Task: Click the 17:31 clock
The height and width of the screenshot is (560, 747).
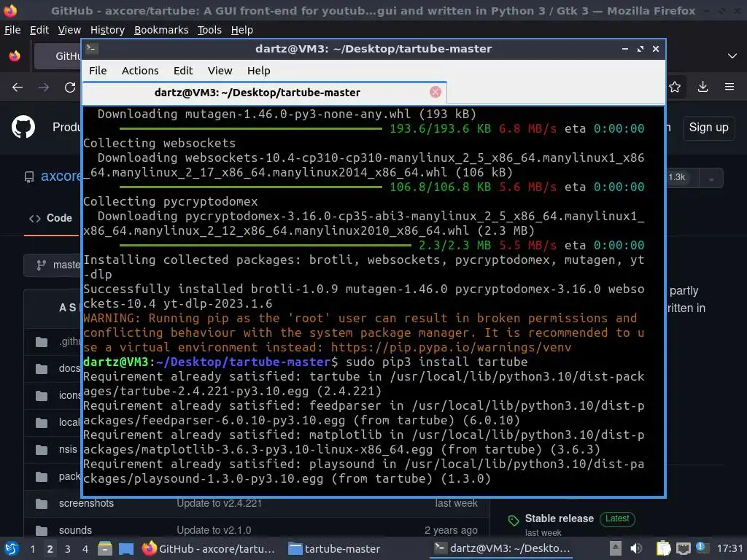Action: (729, 548)
